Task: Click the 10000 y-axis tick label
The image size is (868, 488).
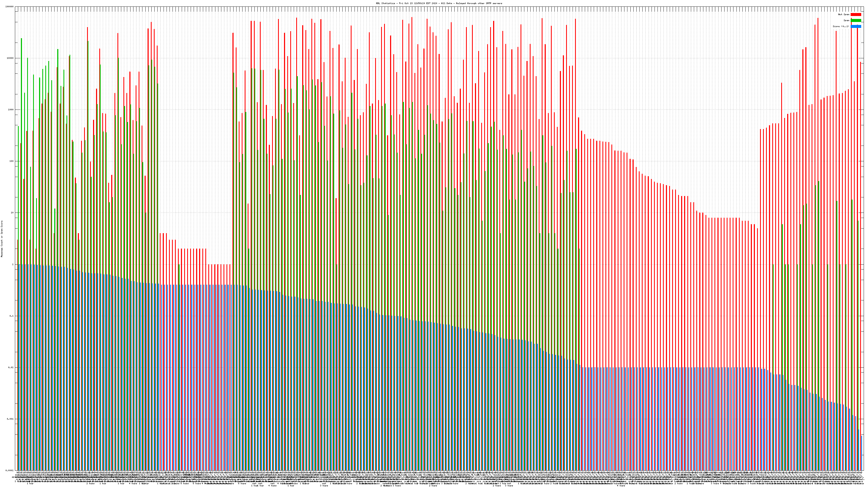Action: [11, 58]
